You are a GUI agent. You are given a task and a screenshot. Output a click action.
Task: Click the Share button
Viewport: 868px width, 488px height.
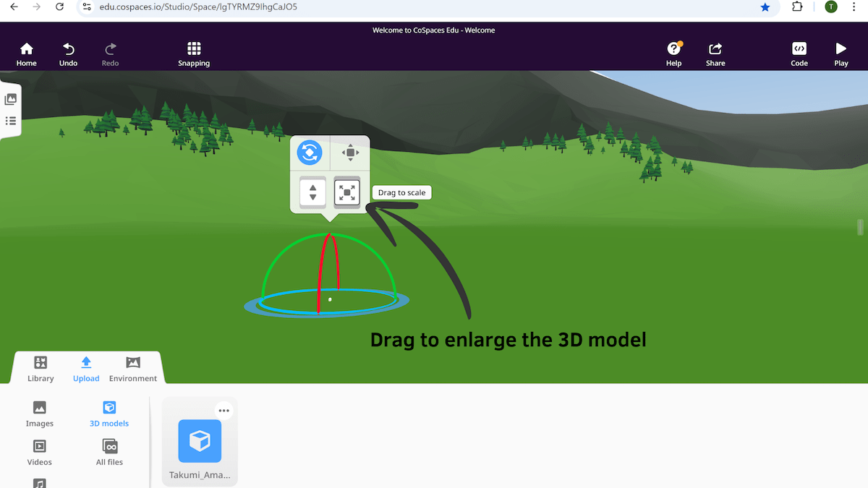[715, 52]
